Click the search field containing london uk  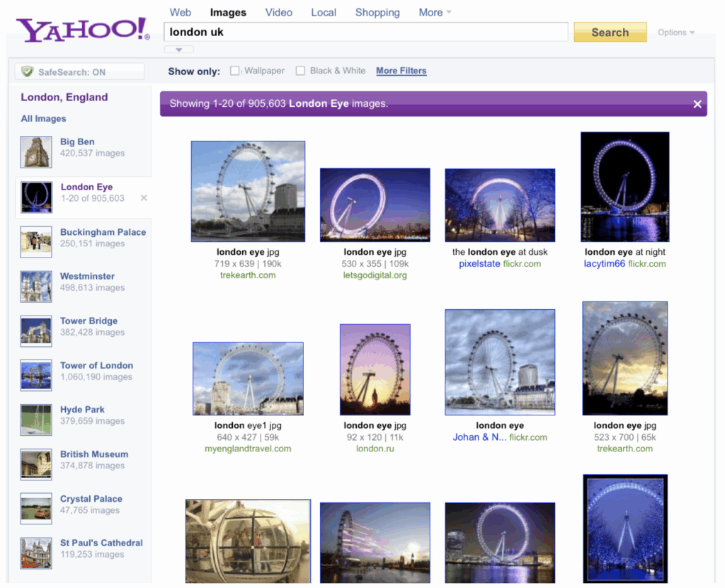pyautogui.click(x=365, y=32)
